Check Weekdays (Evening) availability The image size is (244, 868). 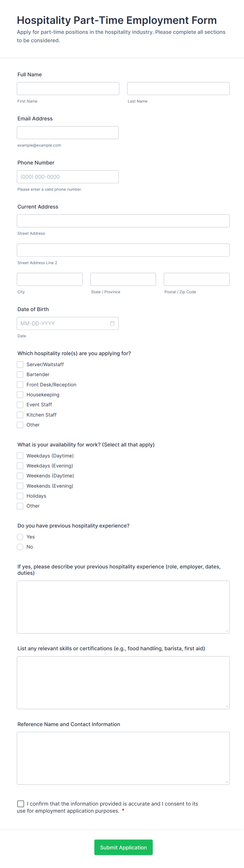[20, 466]
